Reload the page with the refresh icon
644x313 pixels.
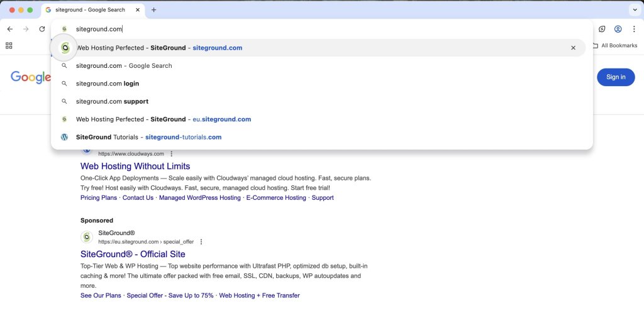42,29
